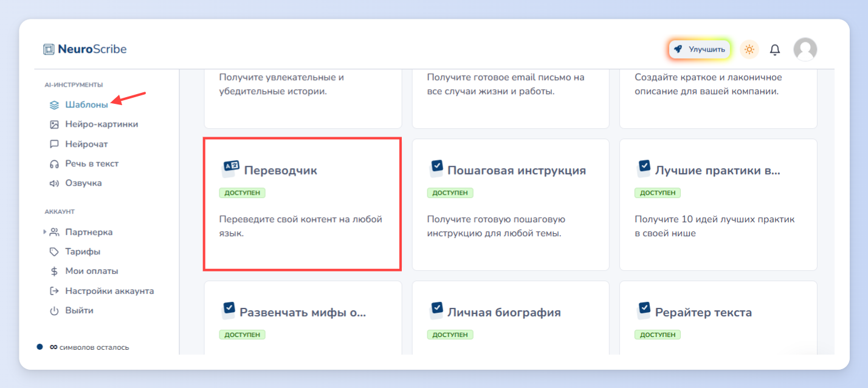Screen dimensions: 868x388
Task: Click the AI-ИНСТРУМЕНТЫ section heading
Action: click(x=74, y=84)
